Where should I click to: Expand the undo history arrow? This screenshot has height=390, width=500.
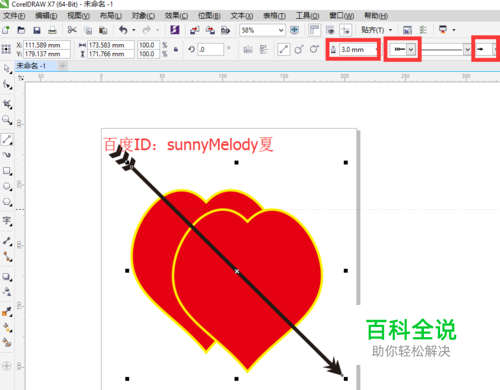click(134, 30)
